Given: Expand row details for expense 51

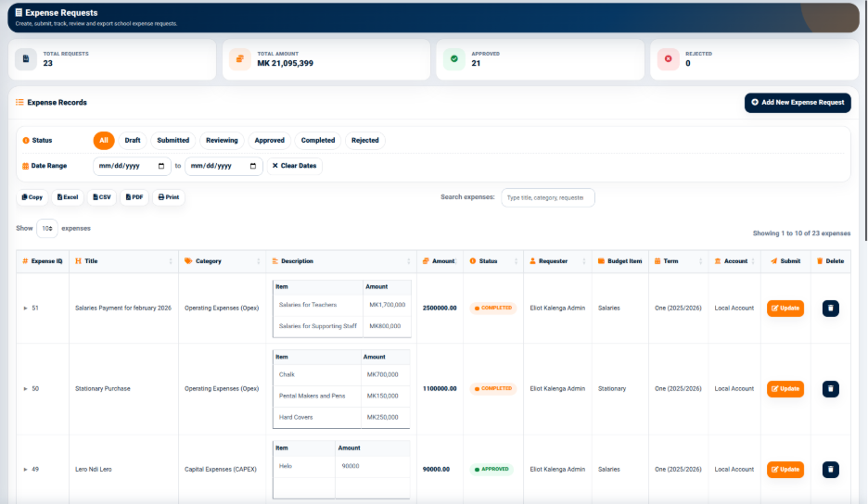Looking at the screenshot, I should pos(25,309).
